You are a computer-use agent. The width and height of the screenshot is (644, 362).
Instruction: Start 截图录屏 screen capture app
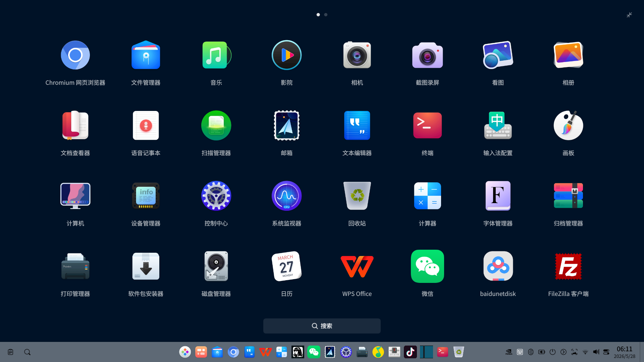(x=427, y=55)
